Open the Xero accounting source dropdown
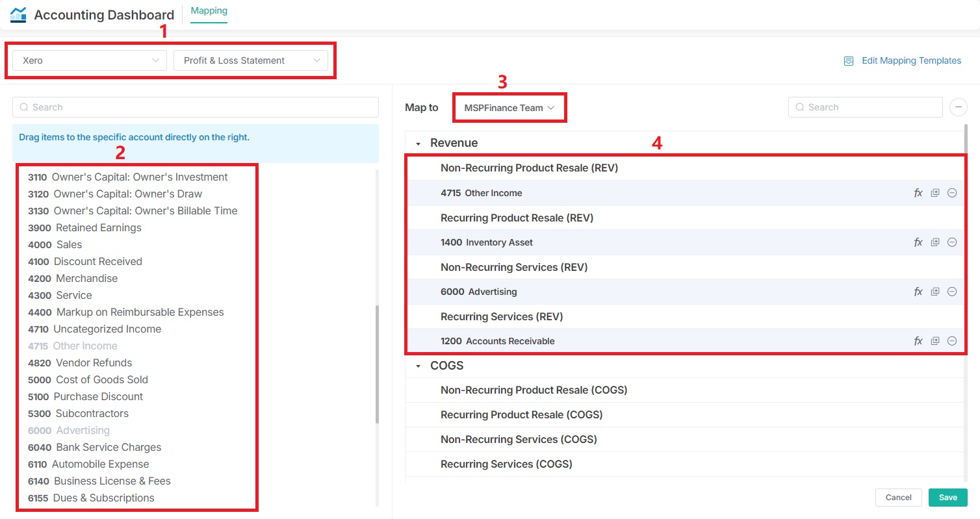 coord(90,60)
